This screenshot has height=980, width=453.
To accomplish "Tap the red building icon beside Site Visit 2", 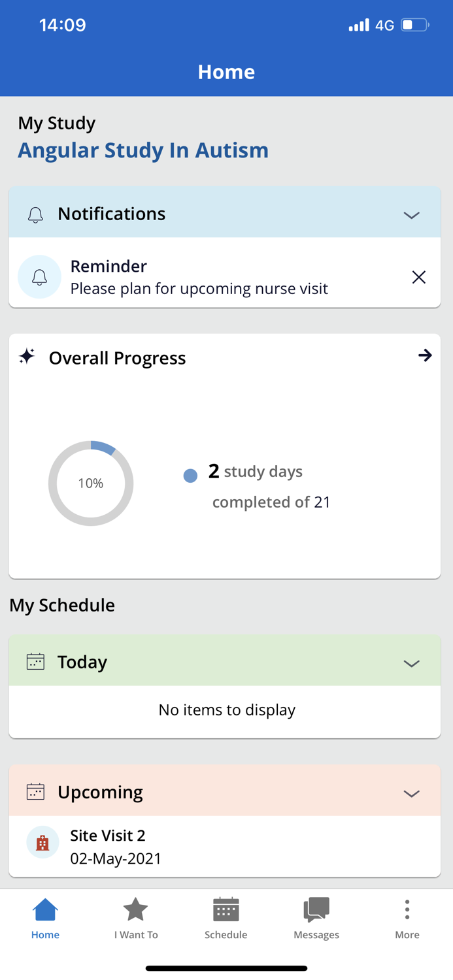I will (42, 843).
